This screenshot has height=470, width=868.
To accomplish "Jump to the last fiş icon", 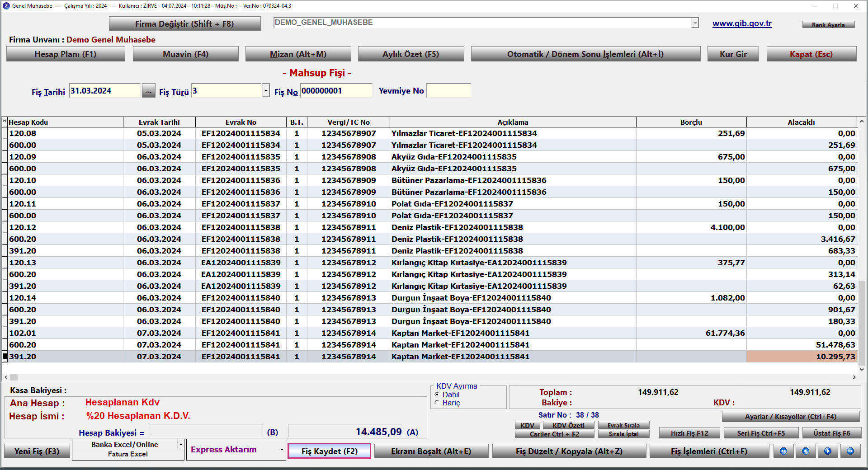I will (850, 451).
